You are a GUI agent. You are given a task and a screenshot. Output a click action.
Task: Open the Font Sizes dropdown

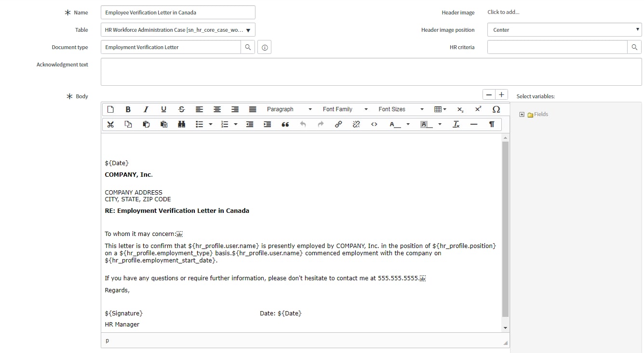[401, 109]
